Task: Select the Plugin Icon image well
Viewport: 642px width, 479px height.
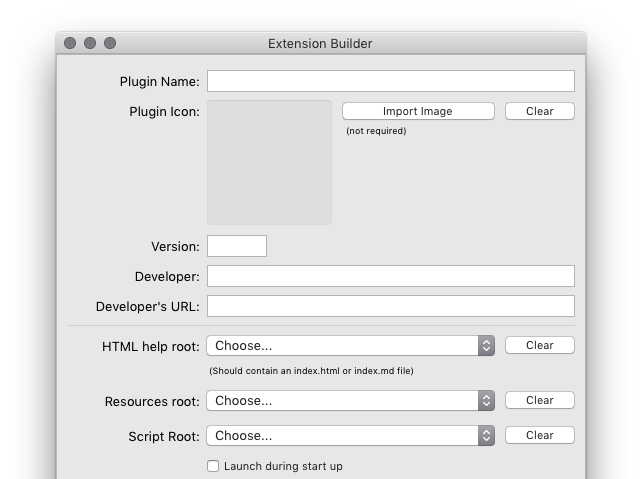Action: pyautogui.click(x=269, y=162)
